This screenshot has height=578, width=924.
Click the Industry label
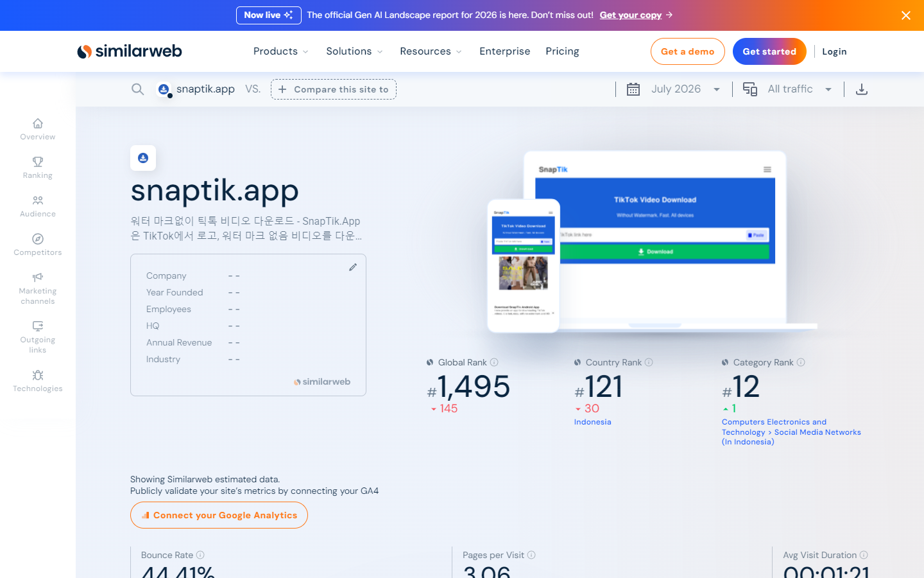tap(163, 359)
